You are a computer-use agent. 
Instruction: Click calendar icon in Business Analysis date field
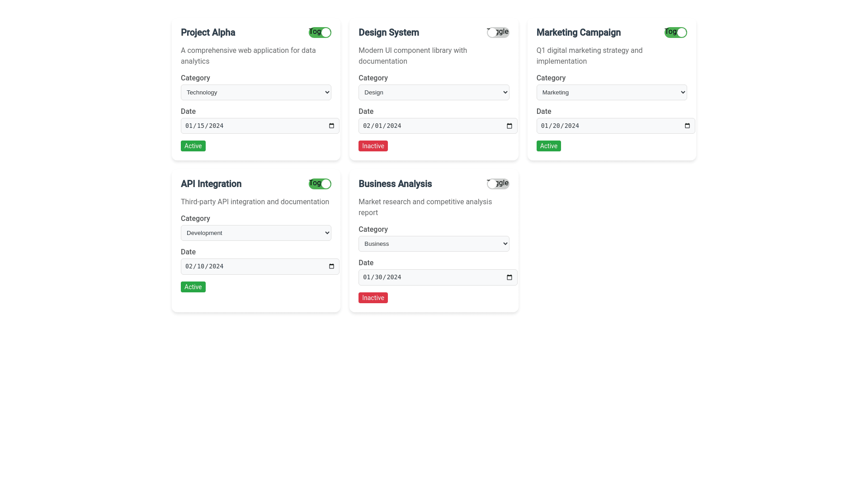[509, 277]
